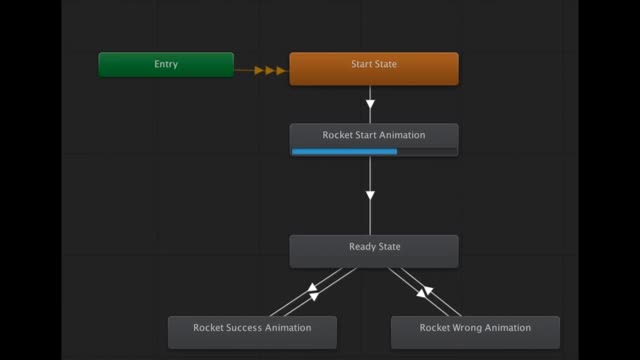Select the orange Start State node

point(374,69)
